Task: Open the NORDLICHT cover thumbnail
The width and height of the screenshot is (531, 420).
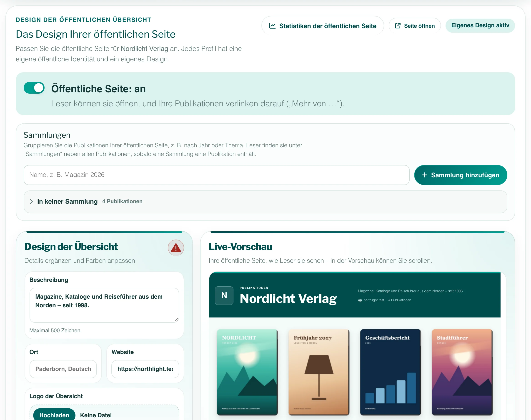Action: (247, 372)
